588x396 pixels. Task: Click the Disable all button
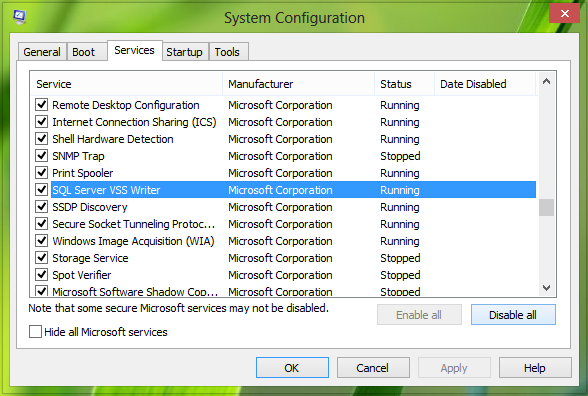(x=513, y=315)
